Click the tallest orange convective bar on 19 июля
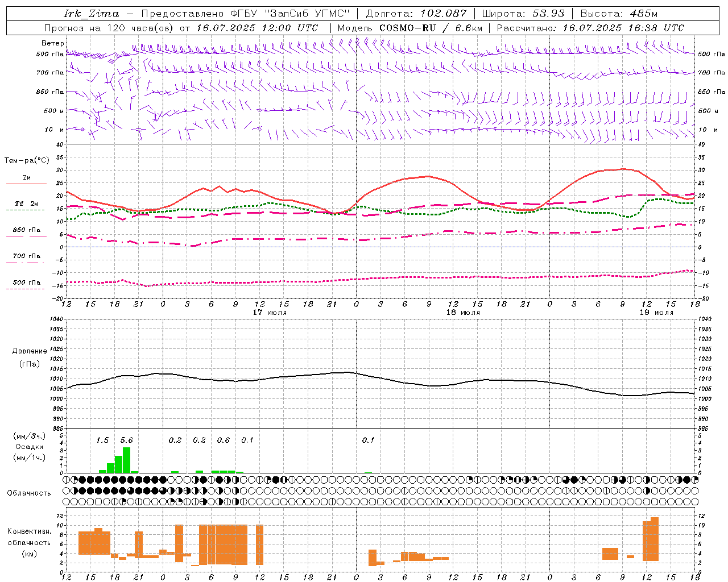728x582 pixels. 655,539
